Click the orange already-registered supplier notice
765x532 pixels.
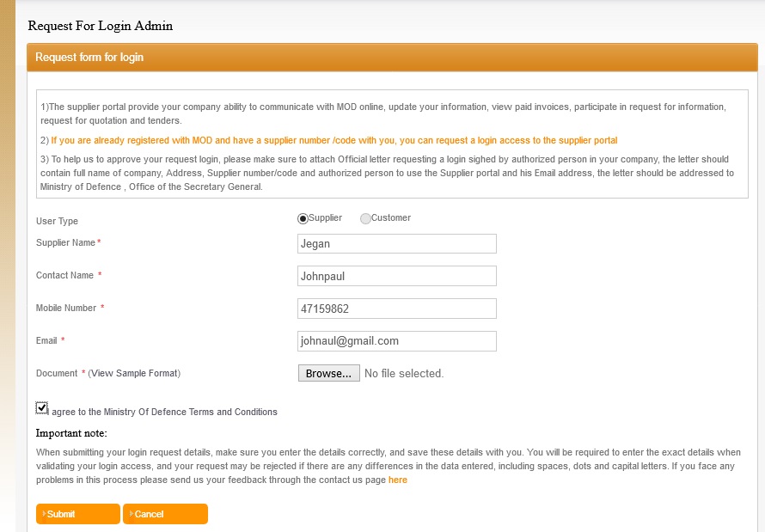[334, 140]
